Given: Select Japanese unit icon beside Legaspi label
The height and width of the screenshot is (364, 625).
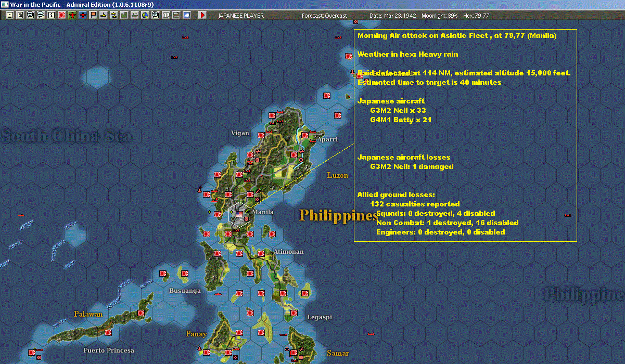Looking at the screenshot, I should pos(294,313).
